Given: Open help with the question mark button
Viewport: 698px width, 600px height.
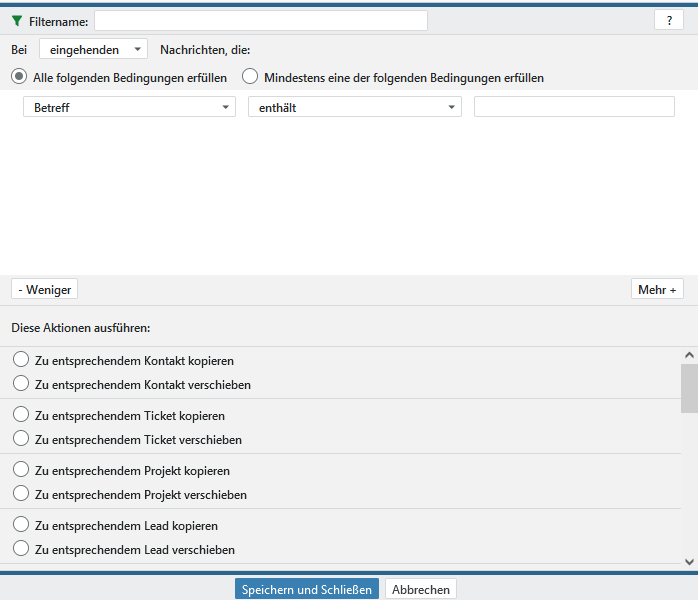Looking at the screenshot, I should tap(668, 21).
